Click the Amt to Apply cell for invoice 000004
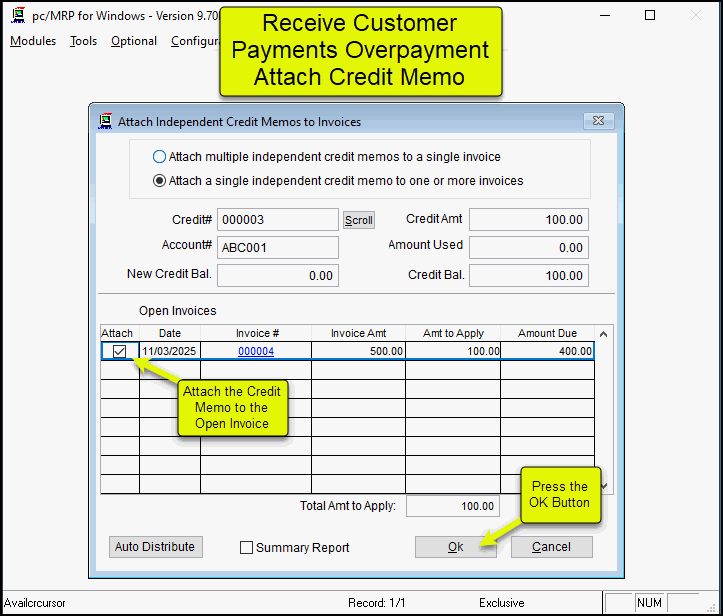 tap(454, 351)
